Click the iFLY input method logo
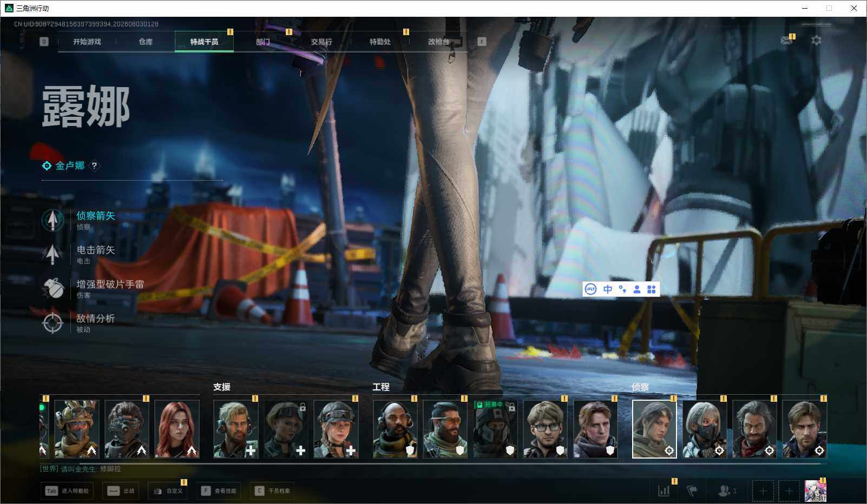Viewport: 867px width, 504px height. (x=590, y=289)
